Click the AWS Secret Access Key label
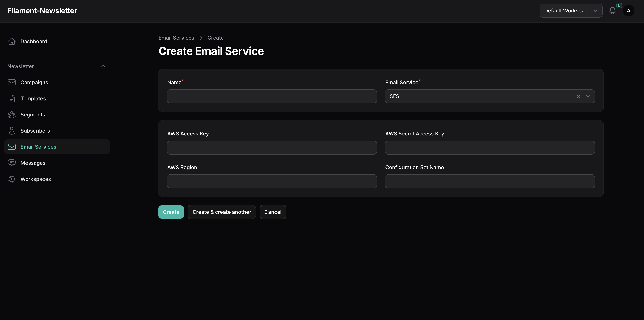 [x=415, y=134]
